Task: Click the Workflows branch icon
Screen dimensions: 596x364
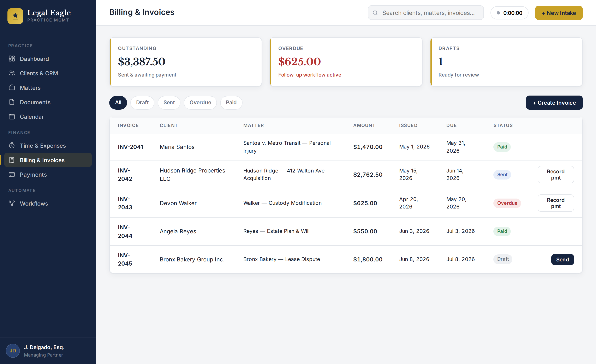Action: tap(12, 204)
